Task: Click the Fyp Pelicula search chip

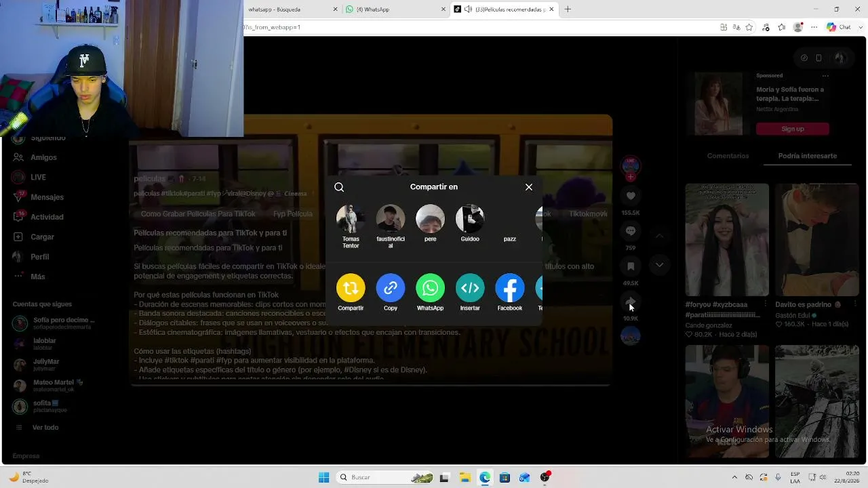Action: (293, 213)
